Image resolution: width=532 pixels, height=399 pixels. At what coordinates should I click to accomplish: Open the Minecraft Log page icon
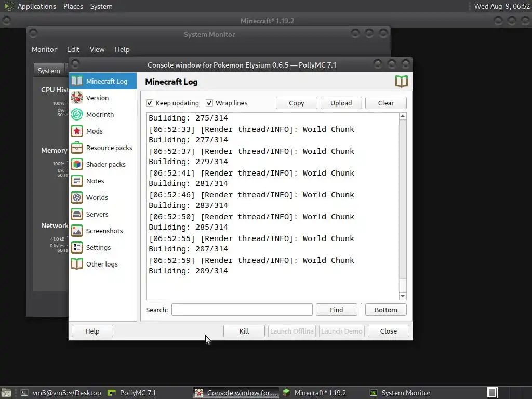[x=77, y=81]
